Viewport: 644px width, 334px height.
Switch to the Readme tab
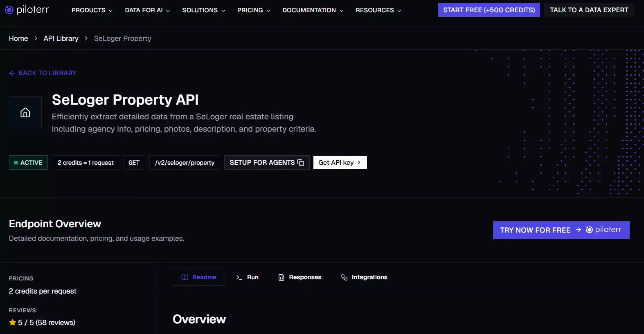click(199, 277)
